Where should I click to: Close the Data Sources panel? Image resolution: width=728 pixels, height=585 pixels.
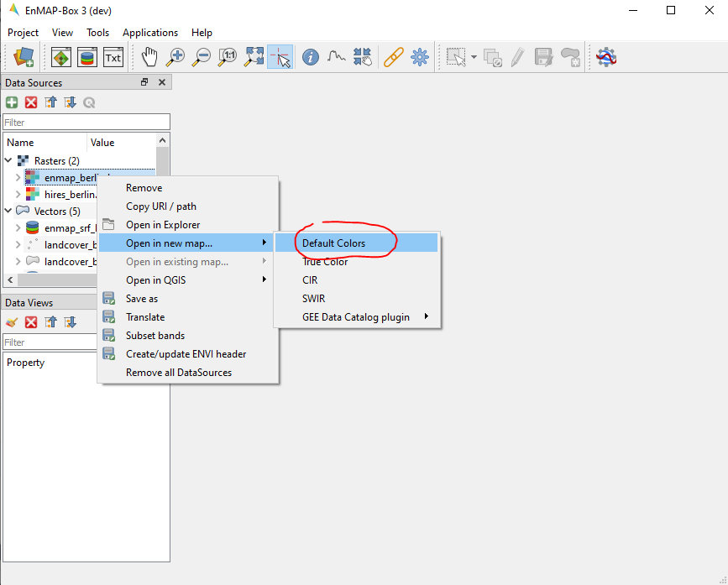(x=162, y=82)
